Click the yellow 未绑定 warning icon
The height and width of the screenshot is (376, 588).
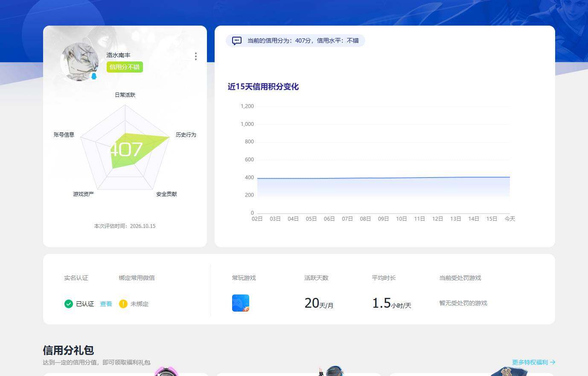[x=123, y=304]
